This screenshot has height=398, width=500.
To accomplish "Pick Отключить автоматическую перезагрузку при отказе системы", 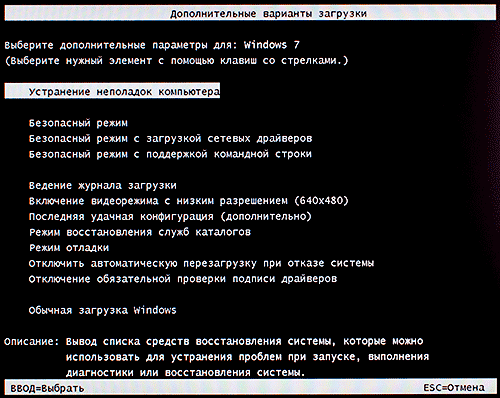I will (201, 263).
